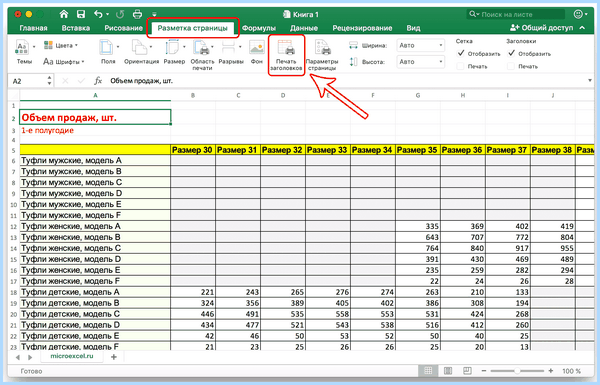The image size is (600, 385).
Task: Uncheck Сетка Отобразить checkbox
Action: pyautogui.click(x=461, y=53)
